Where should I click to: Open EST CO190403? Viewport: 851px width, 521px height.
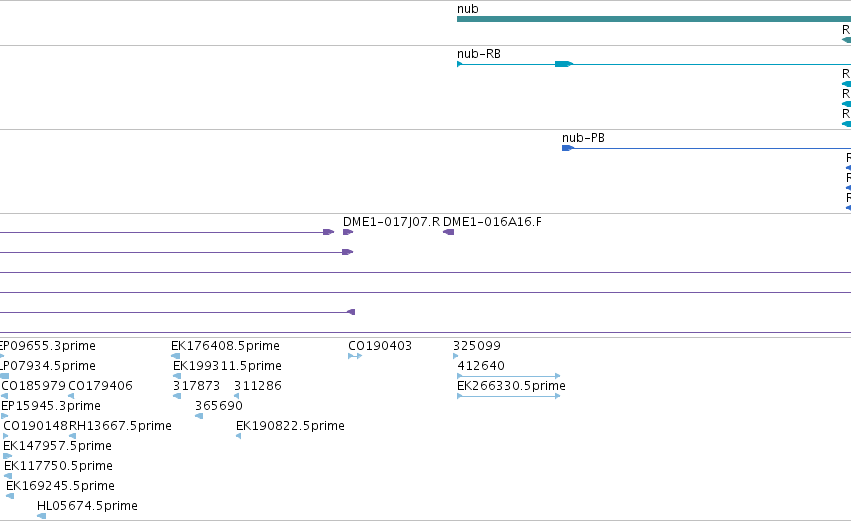point(380,346)
